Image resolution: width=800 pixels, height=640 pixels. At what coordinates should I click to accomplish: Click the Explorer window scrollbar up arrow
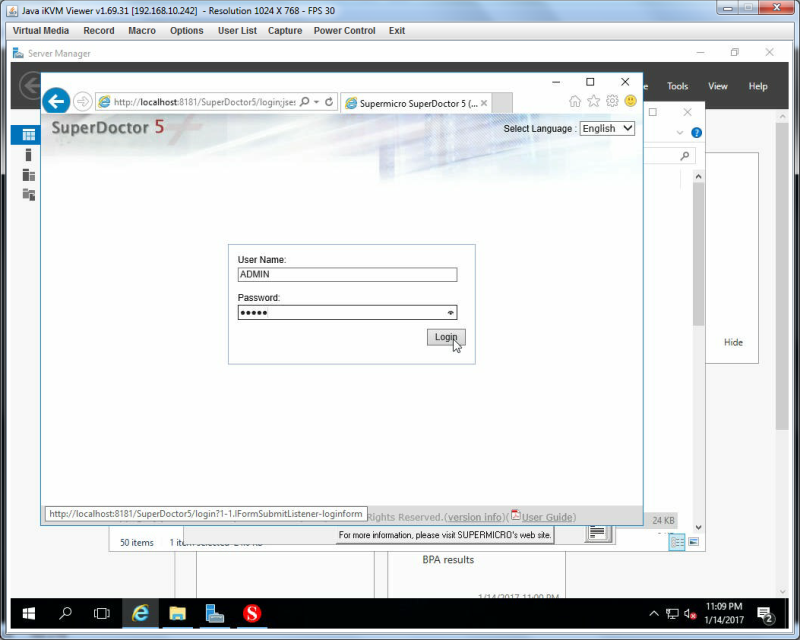click(x=698, y=177)
